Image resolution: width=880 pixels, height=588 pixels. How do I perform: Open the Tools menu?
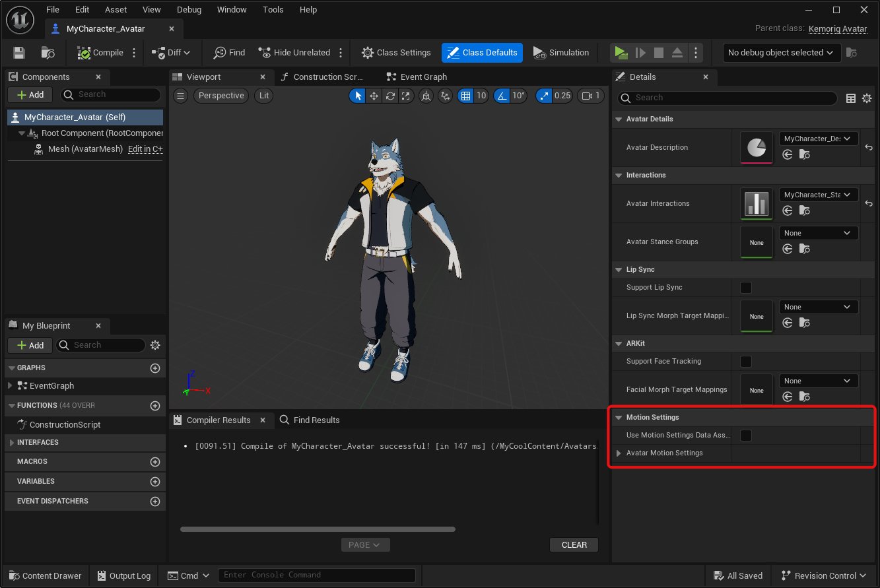tap(273, 10)
